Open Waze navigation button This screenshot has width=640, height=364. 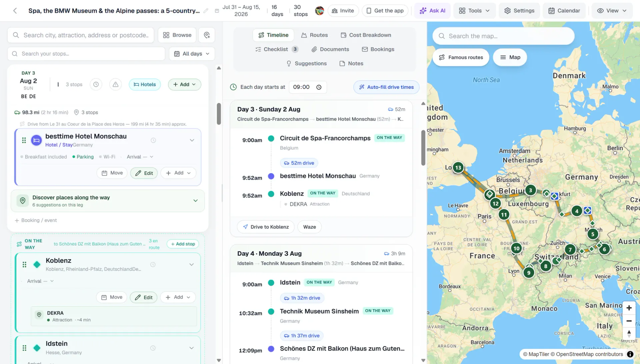pos(309,227)
